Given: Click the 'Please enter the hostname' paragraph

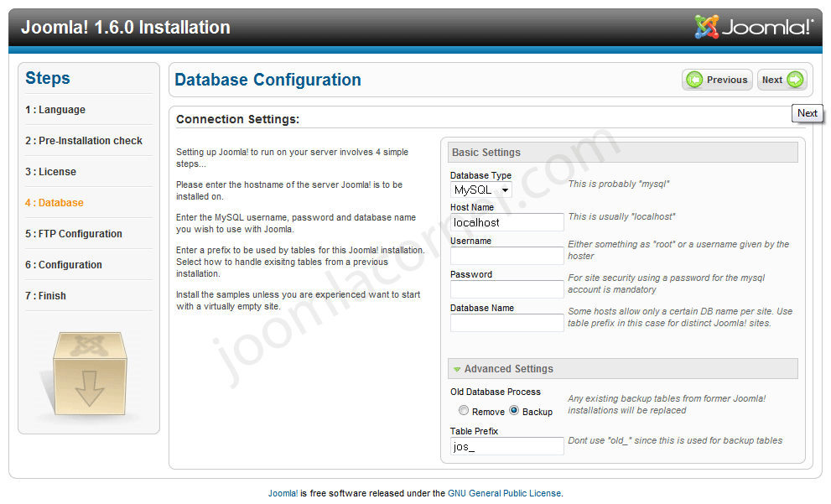Looking at the screenshot, I should [x=289, y=191].
